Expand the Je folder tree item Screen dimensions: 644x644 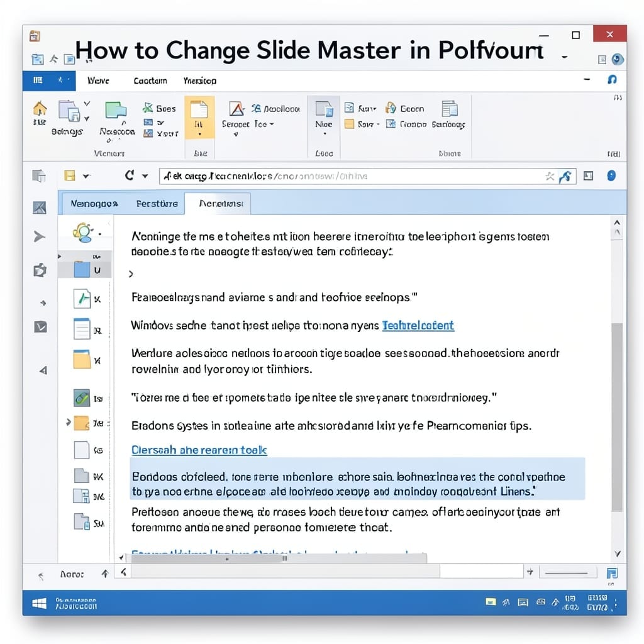tap(68, 422)
